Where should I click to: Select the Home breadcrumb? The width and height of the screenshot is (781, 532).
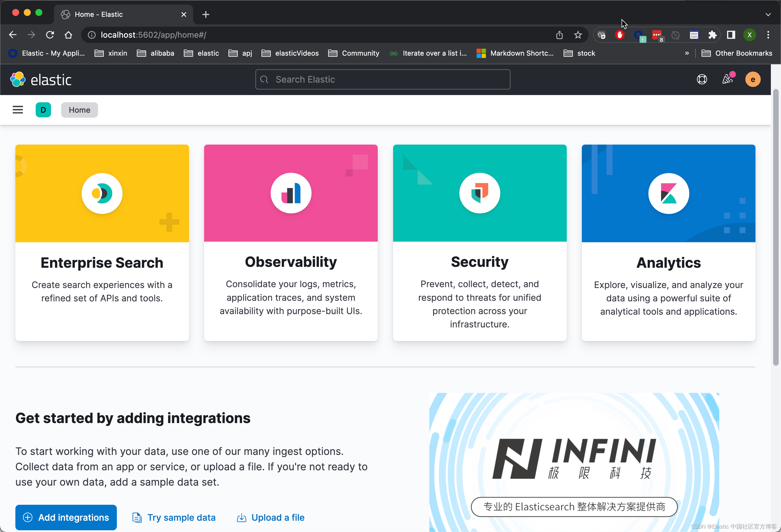pyautogui.click(x=79, y=110)
